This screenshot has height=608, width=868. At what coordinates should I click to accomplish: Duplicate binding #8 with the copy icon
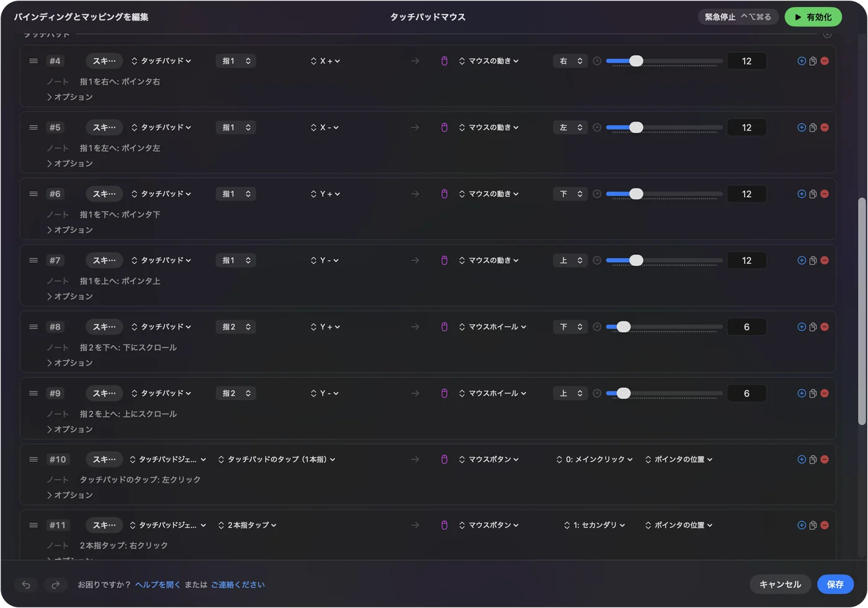point(813,327)
